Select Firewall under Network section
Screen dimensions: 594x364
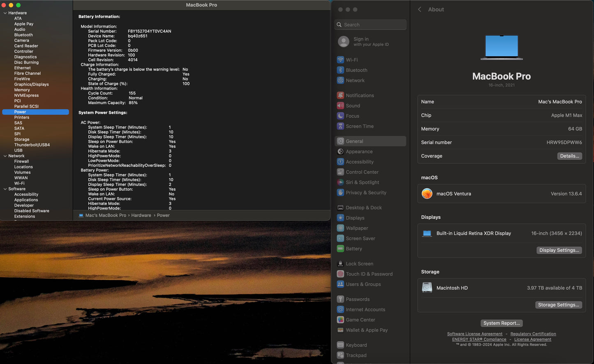click(x=21, y=161)
